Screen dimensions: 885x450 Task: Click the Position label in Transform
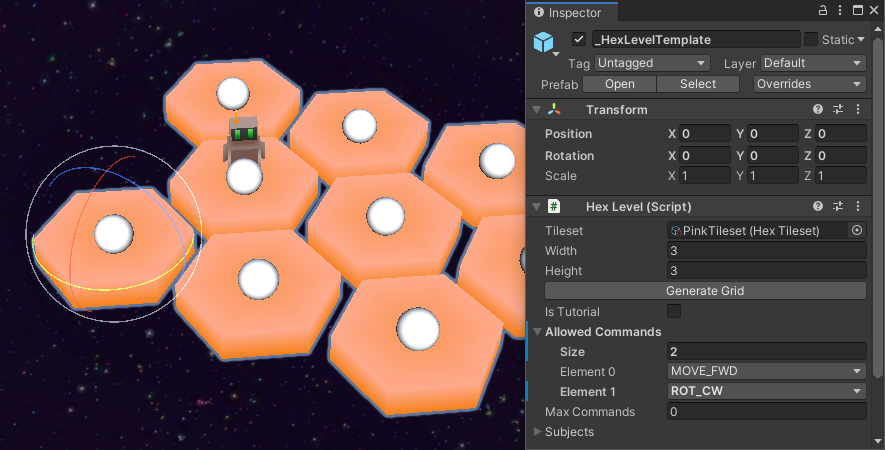(568, 134)
